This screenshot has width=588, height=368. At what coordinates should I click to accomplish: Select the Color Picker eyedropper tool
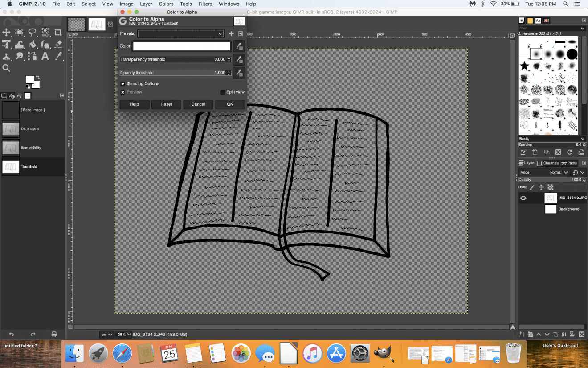57,56
